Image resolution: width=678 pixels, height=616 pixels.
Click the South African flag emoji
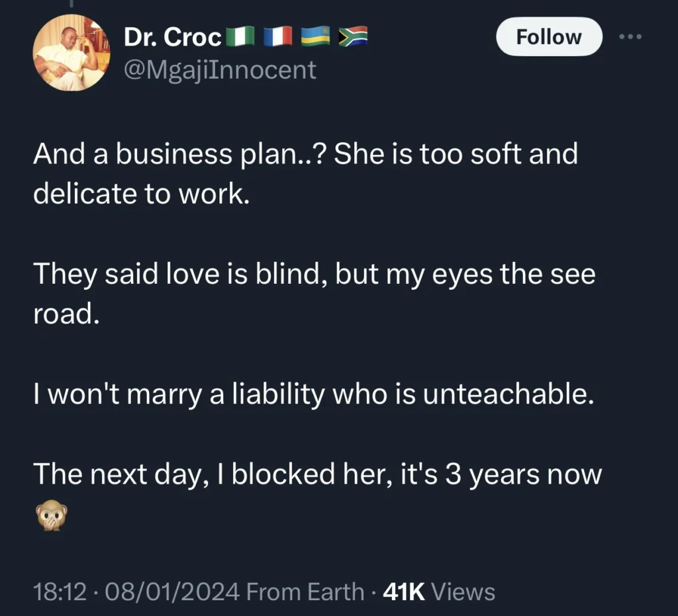click(352, 36)
